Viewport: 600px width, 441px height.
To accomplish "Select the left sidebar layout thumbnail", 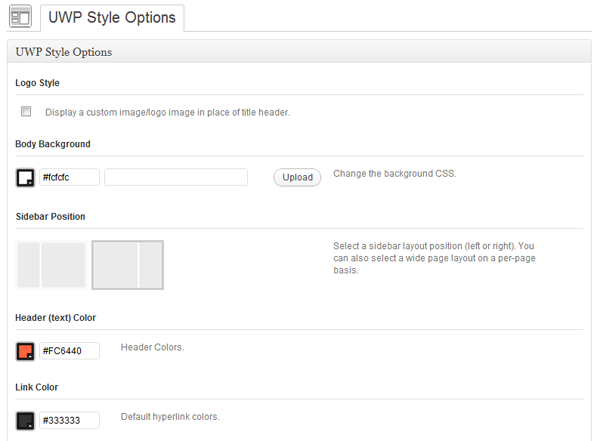I will pyautogui.click(x=51, y=265).
